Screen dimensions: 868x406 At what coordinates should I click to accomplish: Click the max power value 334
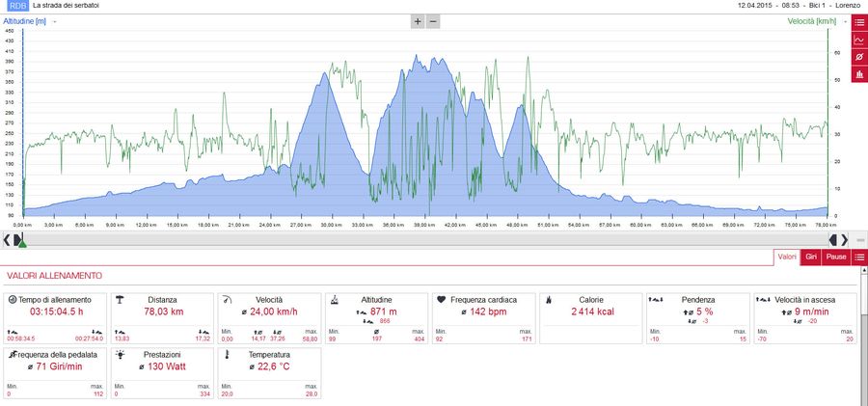205,393
